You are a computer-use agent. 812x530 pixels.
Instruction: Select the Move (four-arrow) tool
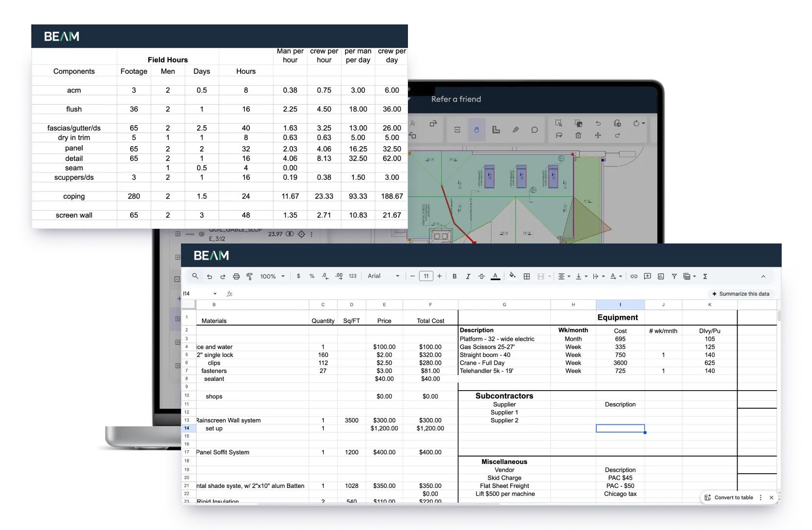click(x=598, y=135)
